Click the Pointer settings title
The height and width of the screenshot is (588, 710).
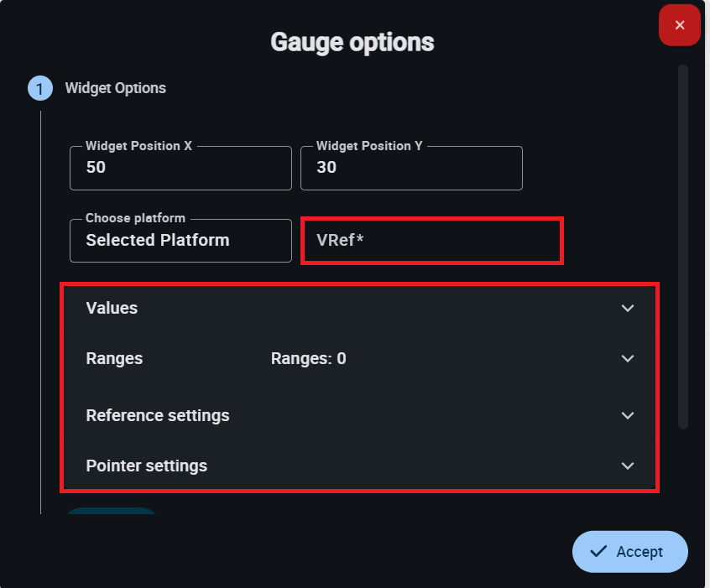tap(147, 466)
